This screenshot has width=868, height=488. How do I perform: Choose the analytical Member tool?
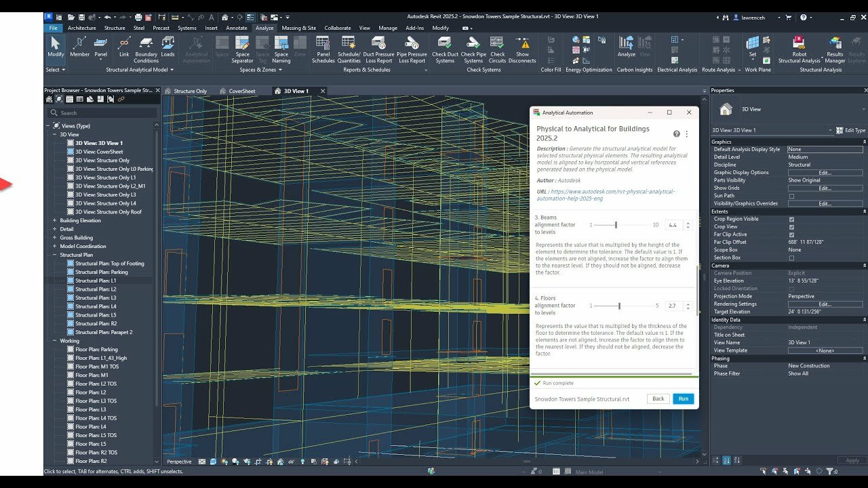click(x=79, y=47)
